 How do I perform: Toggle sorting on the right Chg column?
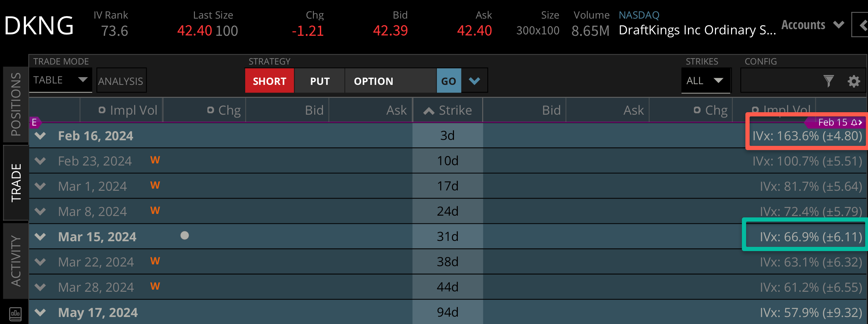(697, 110)
